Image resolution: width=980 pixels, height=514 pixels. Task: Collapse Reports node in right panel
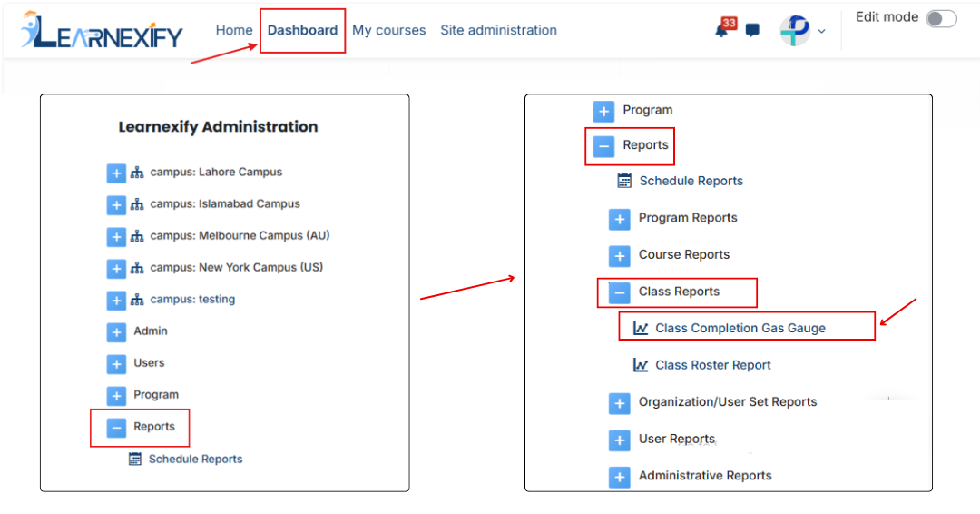tap(603, 147)
